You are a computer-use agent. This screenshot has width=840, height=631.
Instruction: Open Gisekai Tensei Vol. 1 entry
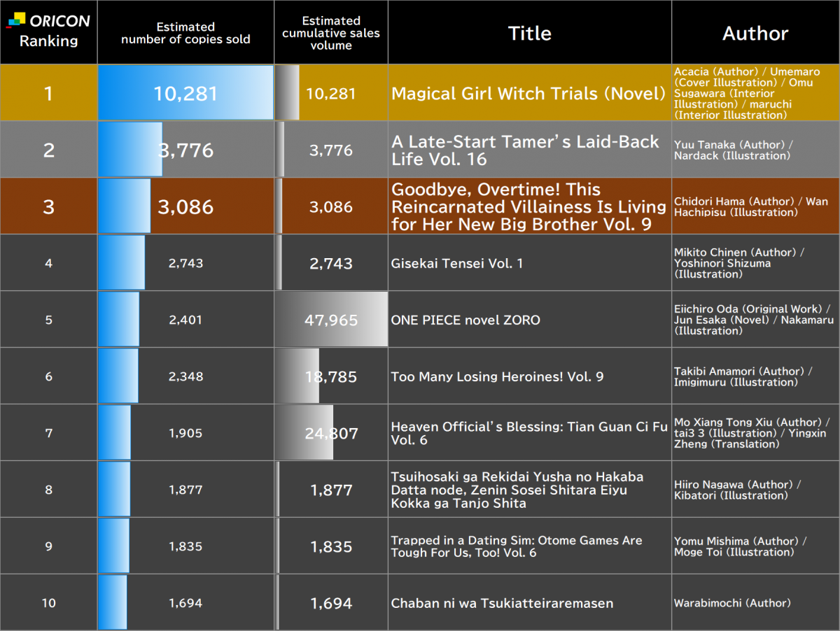pyautogui.click(x=457, y=264)
